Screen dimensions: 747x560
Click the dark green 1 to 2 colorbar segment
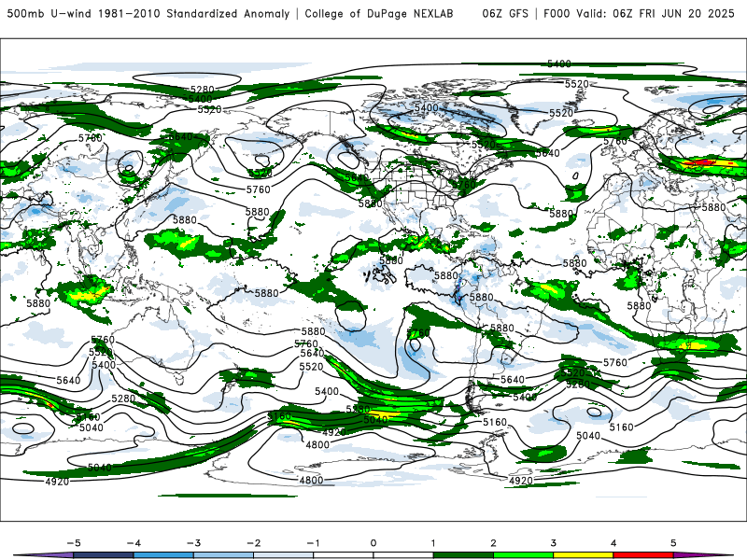(463, 555)
